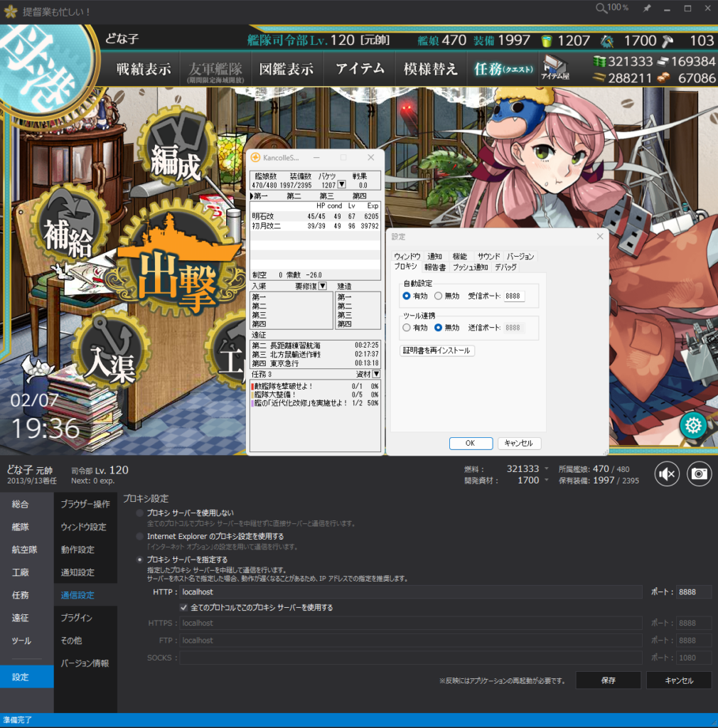Screen dimensions: 718x728
Task: Uncheck use this proxy for all protocols
Action: (184, 608)
